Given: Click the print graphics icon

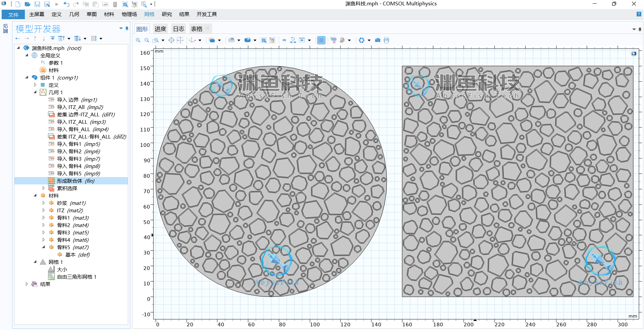Looking at the screenshot, I should click(x=386, y=40).
